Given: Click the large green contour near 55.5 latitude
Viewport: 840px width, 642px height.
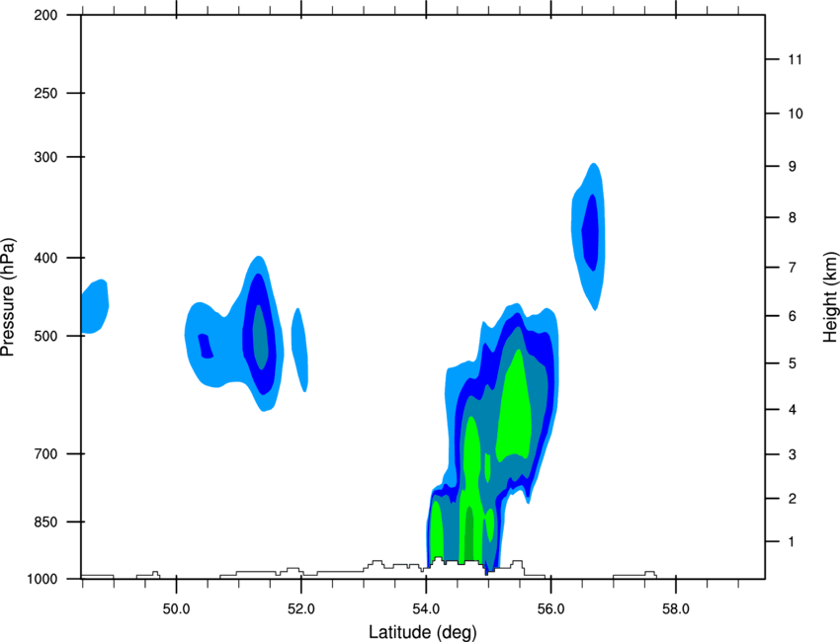Looking at the screenshot, I should [x=514, y=407].
